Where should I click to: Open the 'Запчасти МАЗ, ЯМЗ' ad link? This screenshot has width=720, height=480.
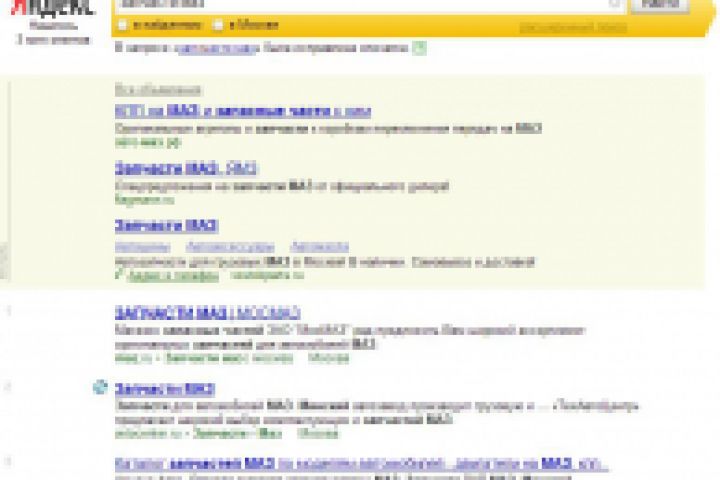186,169
